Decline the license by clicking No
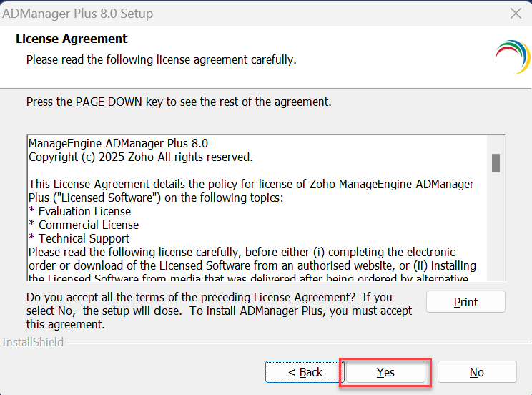Viewport: 532px width, 395px height. (476, 372)
